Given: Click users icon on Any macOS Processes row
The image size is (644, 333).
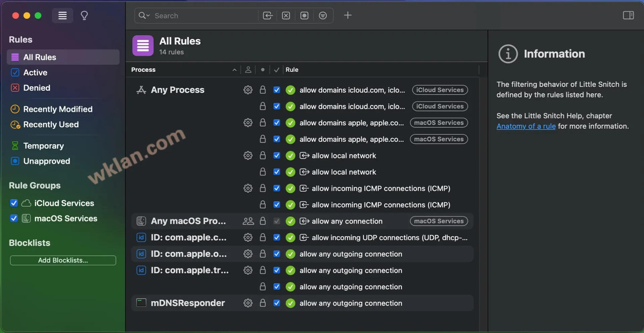Looking at the screenshot, I should click(248, 221).
